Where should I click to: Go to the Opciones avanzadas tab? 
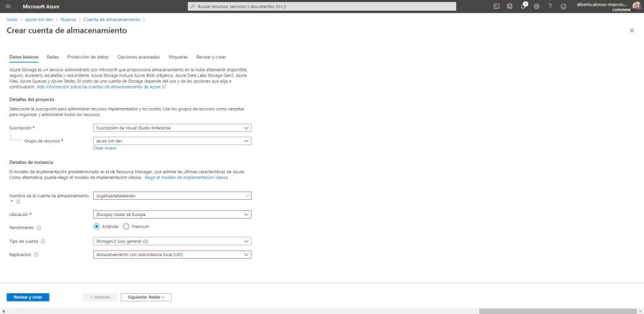138,57
